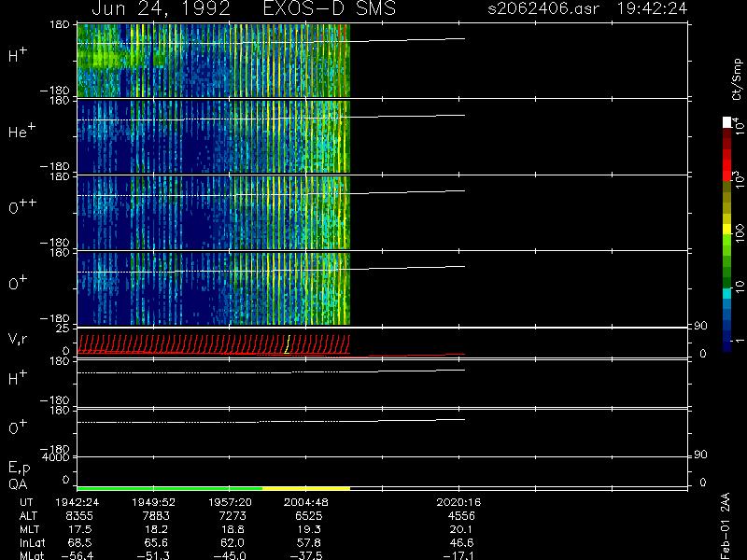Click the MLT value '17.5'

[80, 529]
